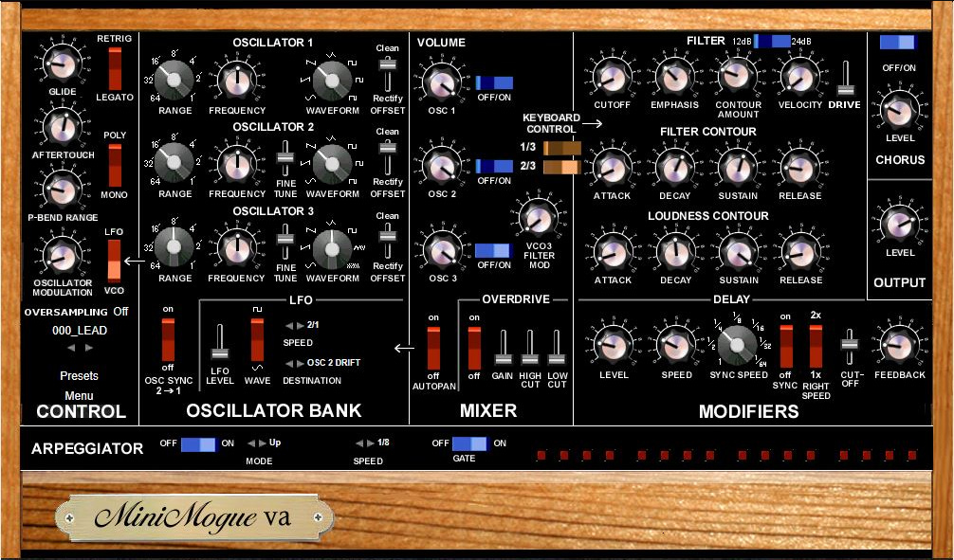Click the Aftertouch knob

coord(62,127)
